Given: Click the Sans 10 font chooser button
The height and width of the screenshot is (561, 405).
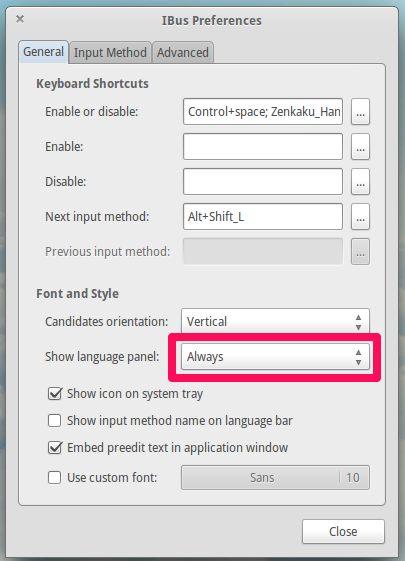Looking at the screenshot, I should point(275,478).
